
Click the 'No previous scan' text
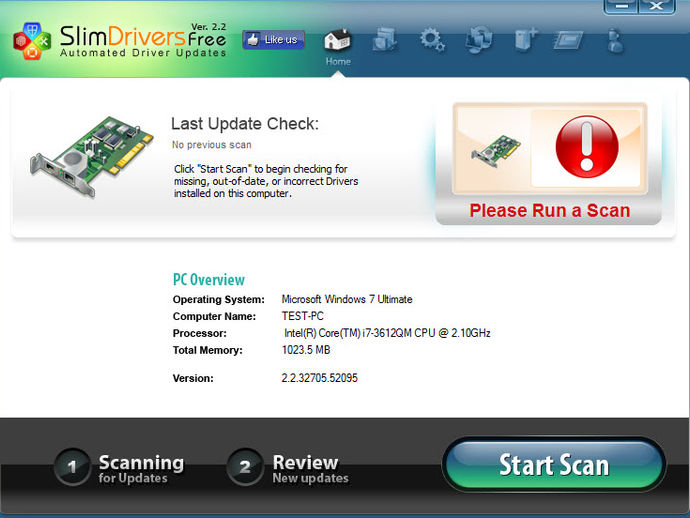pos(212,145)
